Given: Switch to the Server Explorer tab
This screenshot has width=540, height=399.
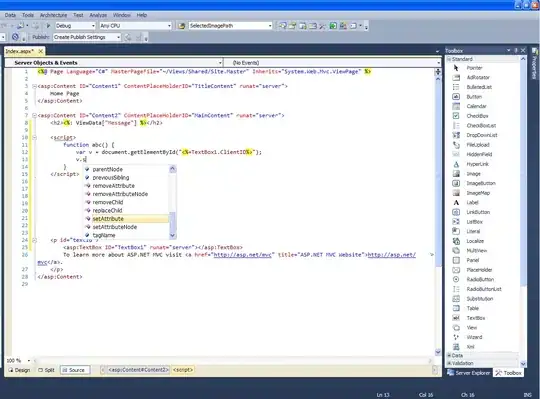Looking at the screenshot, I should tap(469, 373).
